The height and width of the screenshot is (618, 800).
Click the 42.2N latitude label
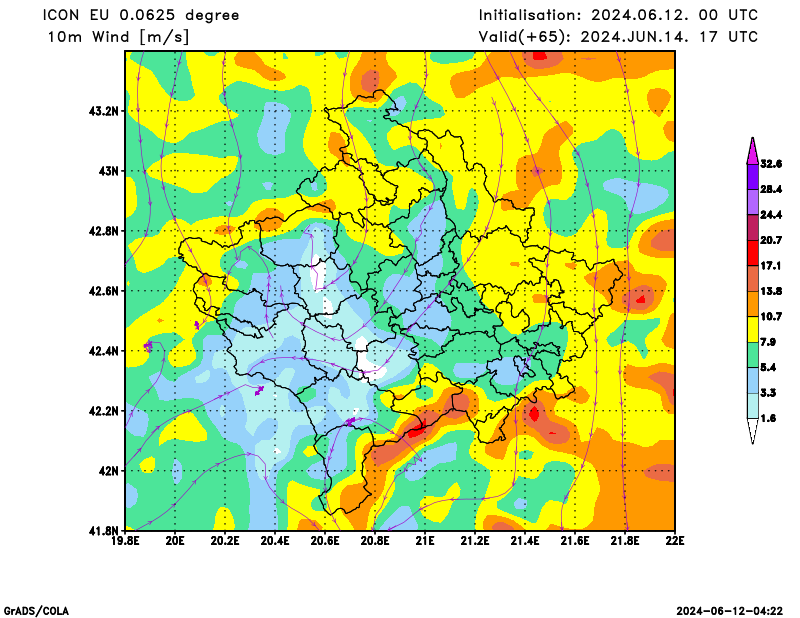point(104,411)
